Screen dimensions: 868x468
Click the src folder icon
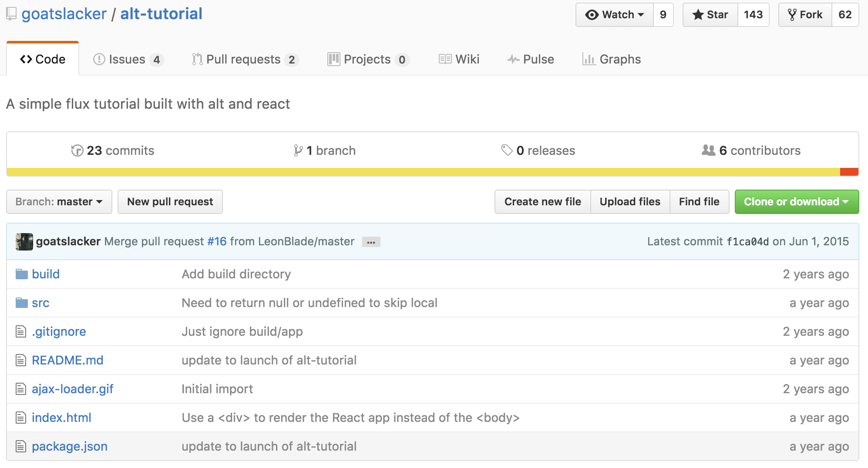[22, 303]
